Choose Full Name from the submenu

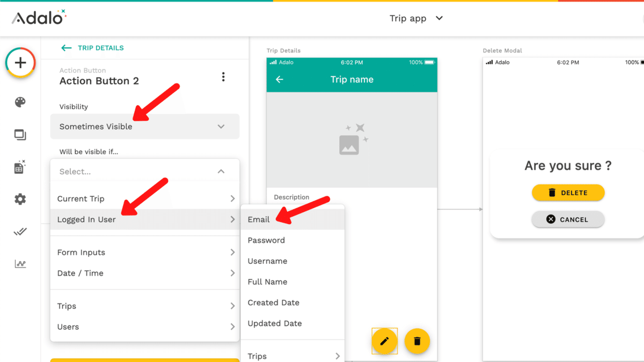tap(292, 282)
